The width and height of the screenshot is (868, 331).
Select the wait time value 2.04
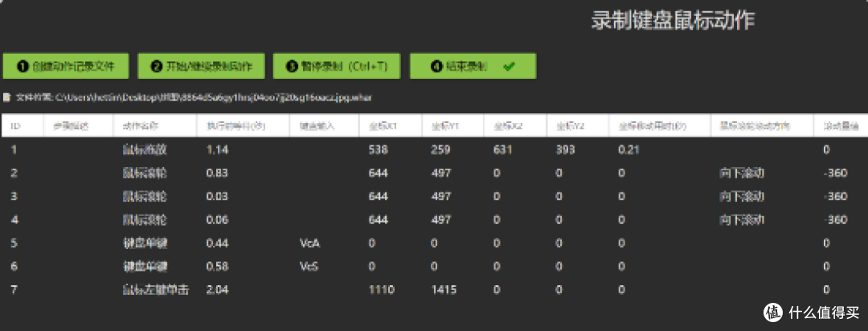217,289
